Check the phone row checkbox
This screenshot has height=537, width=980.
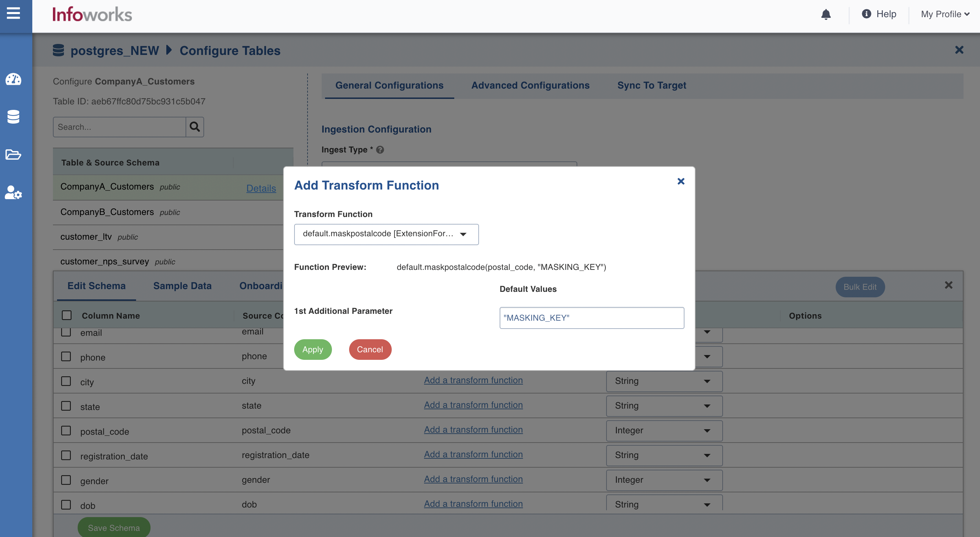(x=66, y=356)
